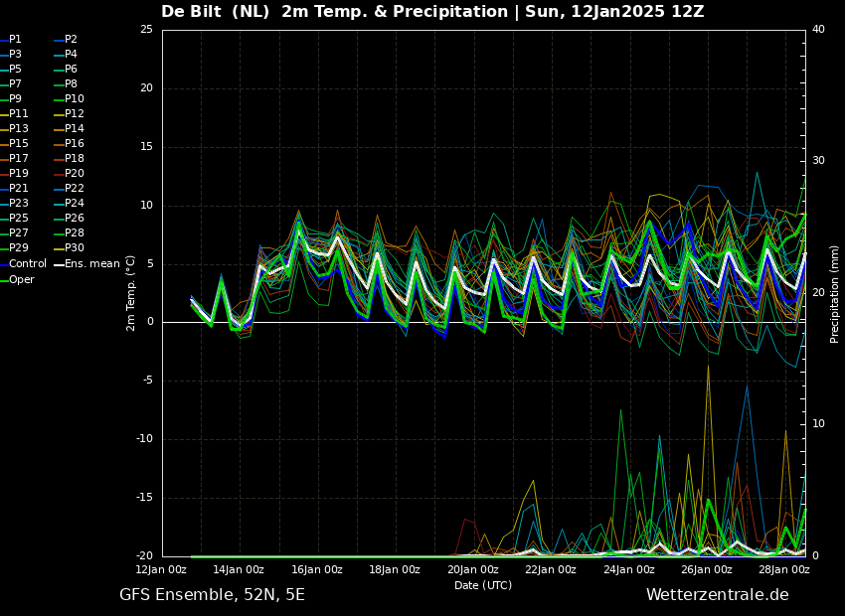Click the 2m Temp. (°C) axis title
Image resolution: width=845 pixels, height=616 pixels.
click(x=131, y=293)
